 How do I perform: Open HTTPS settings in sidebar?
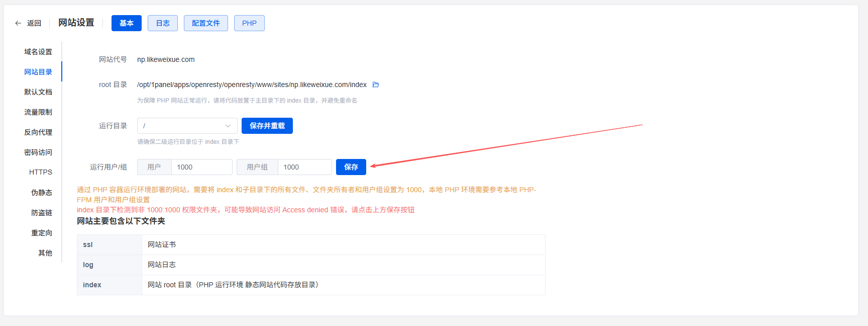(41, 172)
